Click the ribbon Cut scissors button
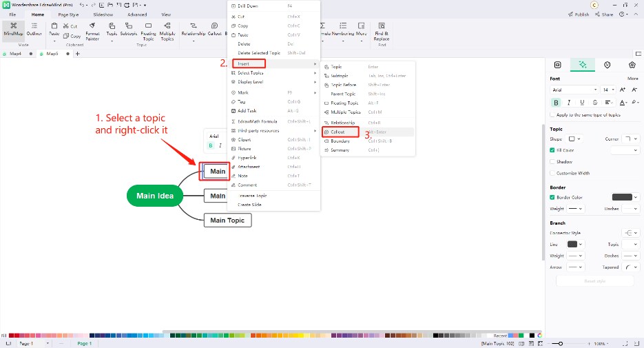The image size is (644, 348). (70, 26)
